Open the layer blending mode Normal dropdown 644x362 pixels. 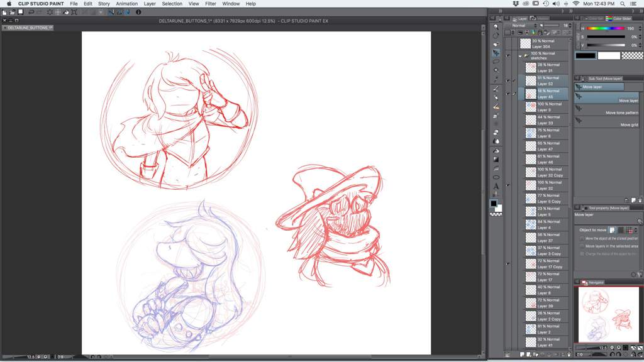[521, 25]
